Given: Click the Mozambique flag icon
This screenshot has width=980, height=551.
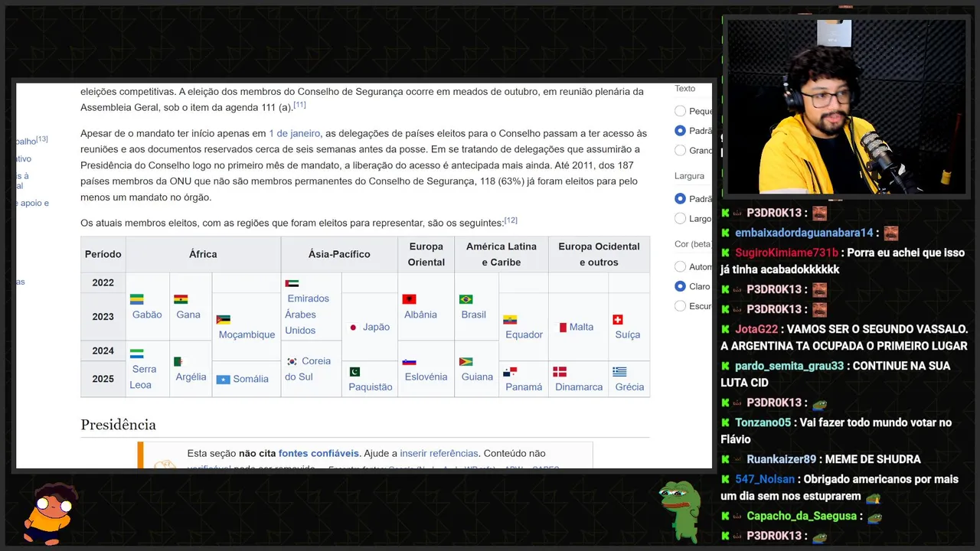Looking at the screenshot, I should (x=224, y=319).
